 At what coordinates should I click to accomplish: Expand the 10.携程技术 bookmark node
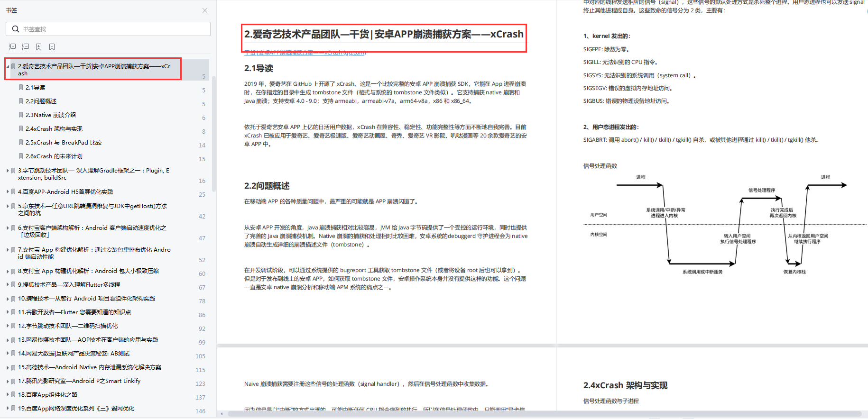tap(8, 298)
